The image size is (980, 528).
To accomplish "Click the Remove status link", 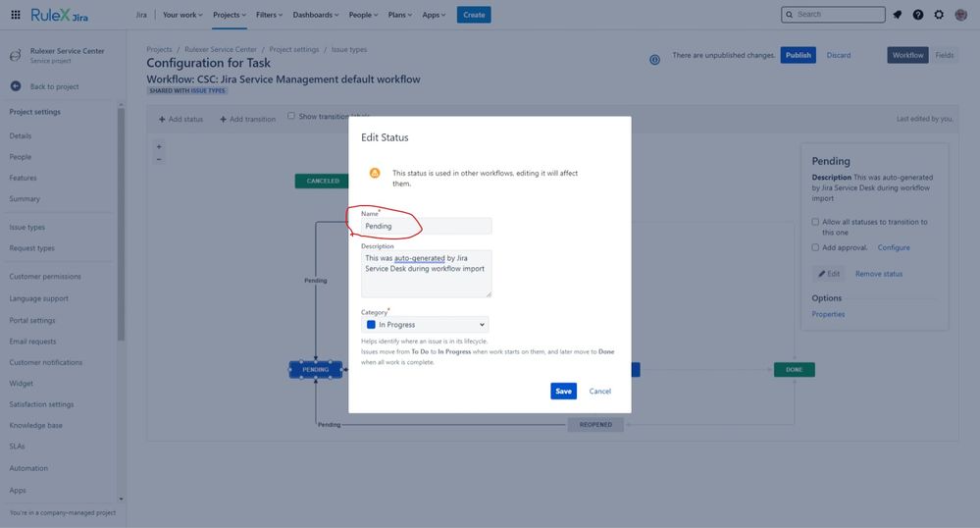I will click(x=879, y=274).
